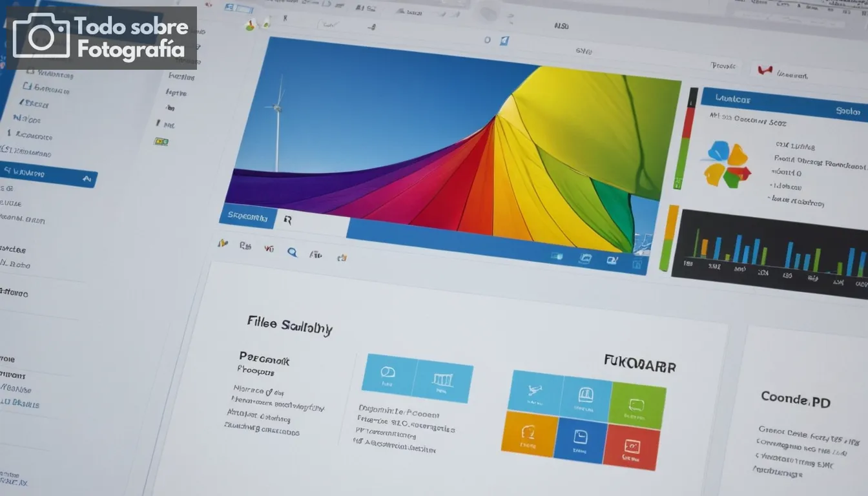Click the small blue icon above the image
The height and width of the screenshot is (496, 868).
coord(503,40)
